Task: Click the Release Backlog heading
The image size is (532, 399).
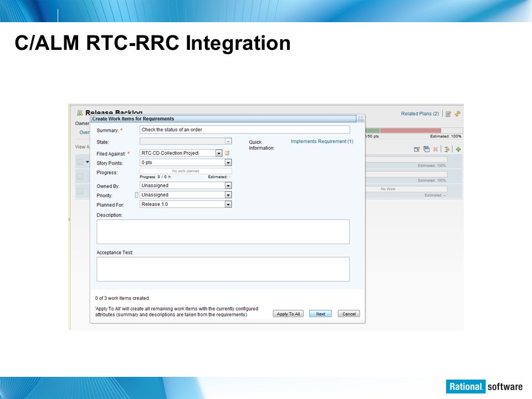Action: pos(114,112)
